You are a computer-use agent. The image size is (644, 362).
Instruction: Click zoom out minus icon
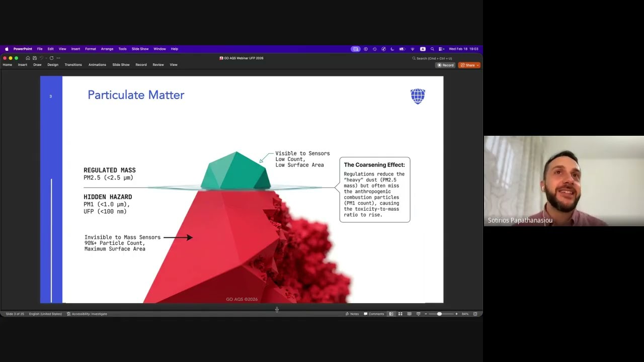(x=426, y=314)
